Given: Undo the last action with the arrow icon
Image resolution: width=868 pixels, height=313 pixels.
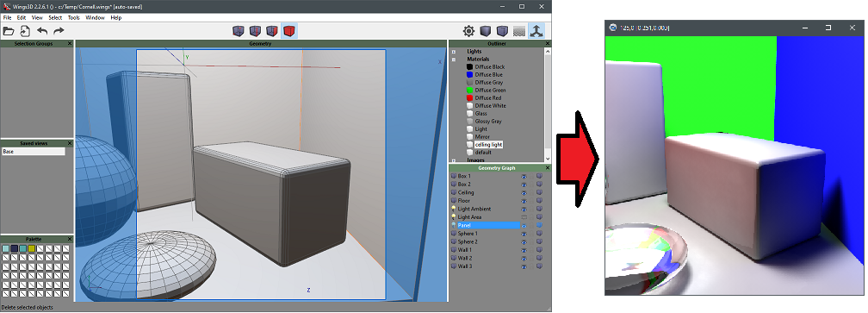Looking at the screenshot, I should 42,31.
